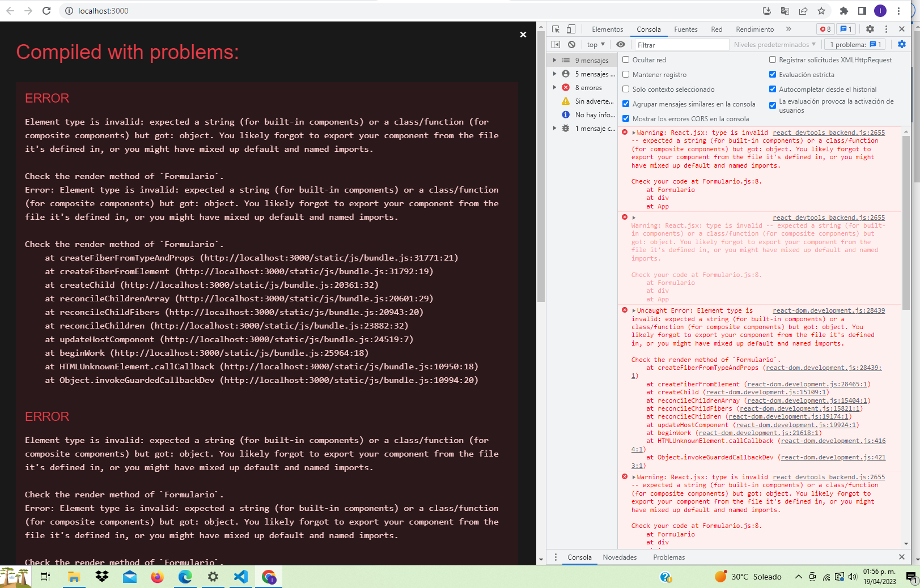Open Visual Studio Code from the taskbar
This screenshot has height=588, width=920.
(241, 577)
